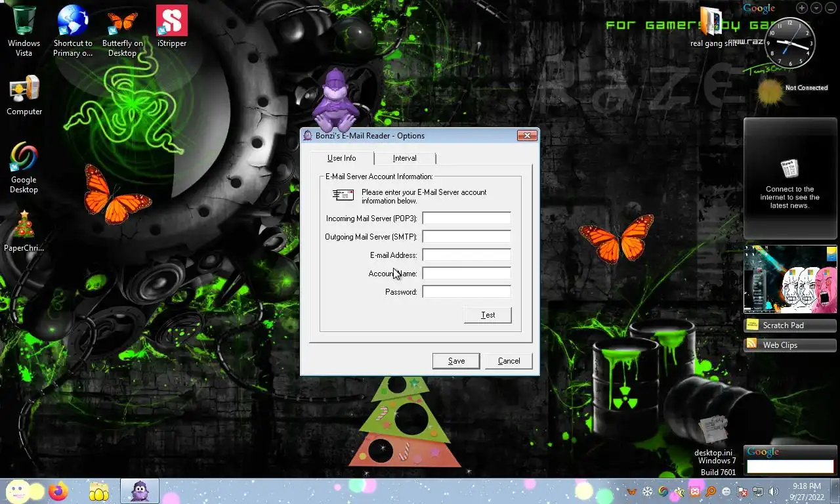This screenshot has width=840, height=504.
Task: Click the slideshow picture gadget thumbnail
Action: (x=790, y=280)
